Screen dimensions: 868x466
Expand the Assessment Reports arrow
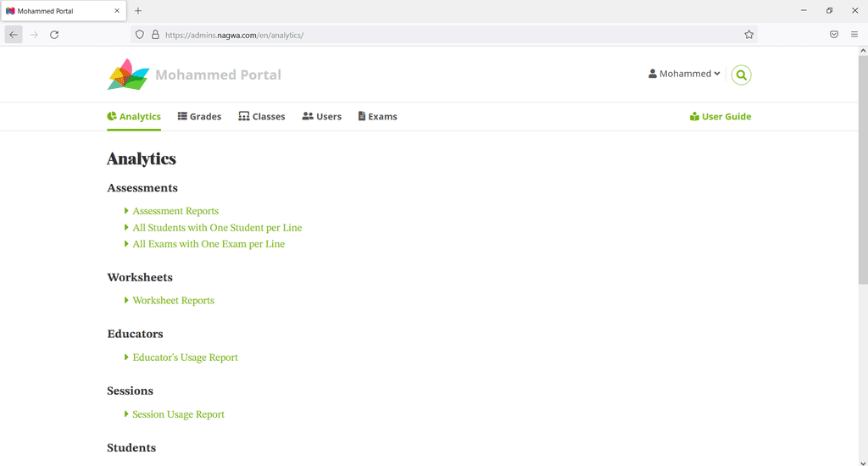[126, 211]
